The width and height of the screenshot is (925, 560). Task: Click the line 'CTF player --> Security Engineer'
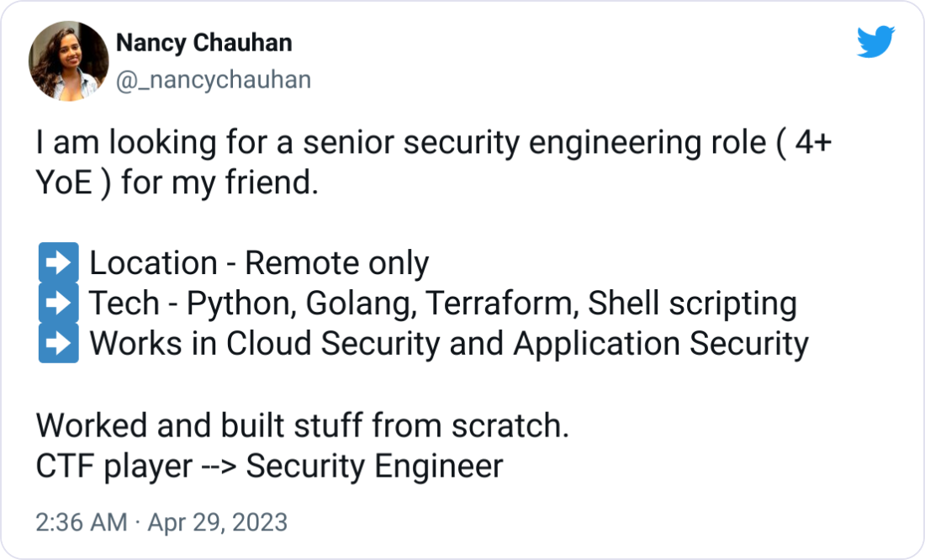point(269,466)
